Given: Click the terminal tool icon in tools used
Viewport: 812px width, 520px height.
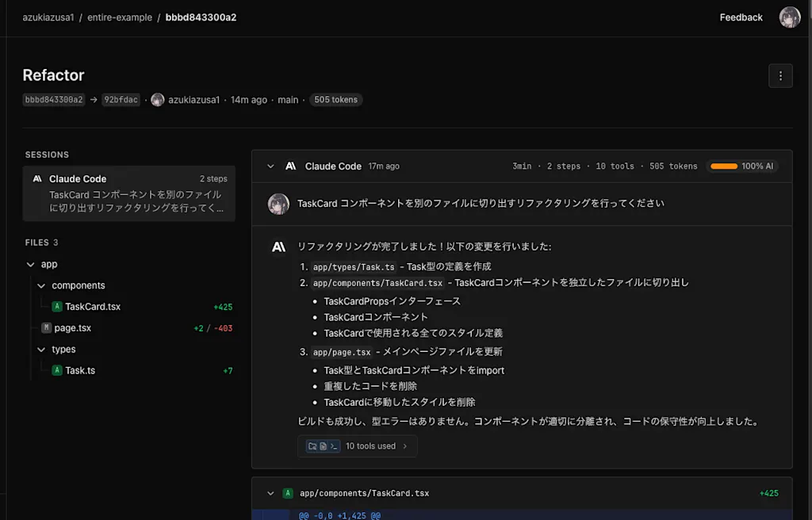Looking at the screenshot, I should tap(334, 446).
